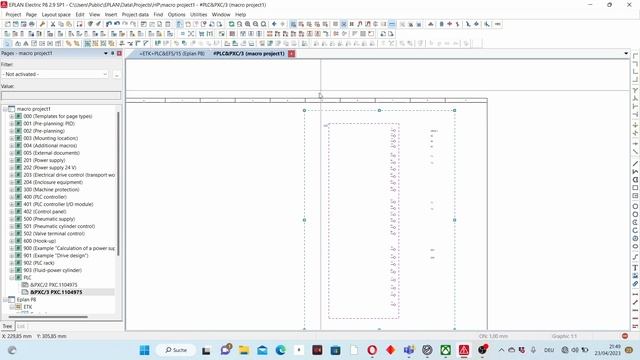
Task: Select the top-right angle connection symbol
Action: pos(635,56)
